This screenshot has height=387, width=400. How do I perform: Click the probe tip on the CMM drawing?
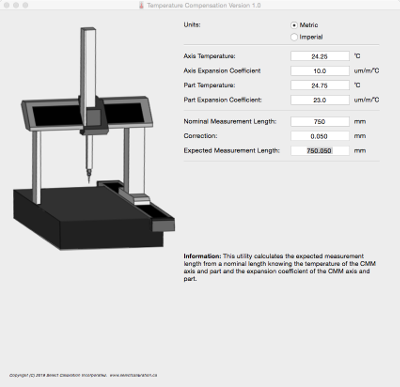(89, 177)
